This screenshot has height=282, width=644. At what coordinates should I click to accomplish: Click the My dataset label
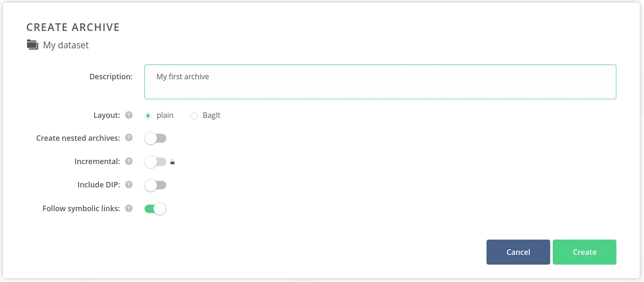66,45
